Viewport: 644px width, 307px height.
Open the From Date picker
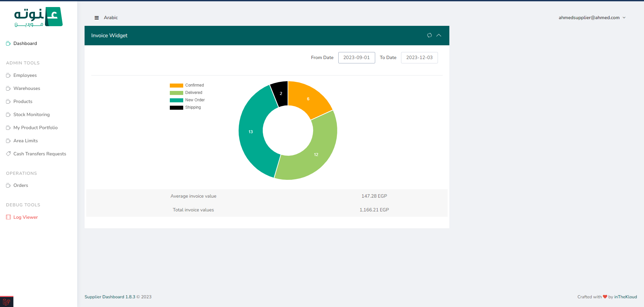click(x=356, y=58)
